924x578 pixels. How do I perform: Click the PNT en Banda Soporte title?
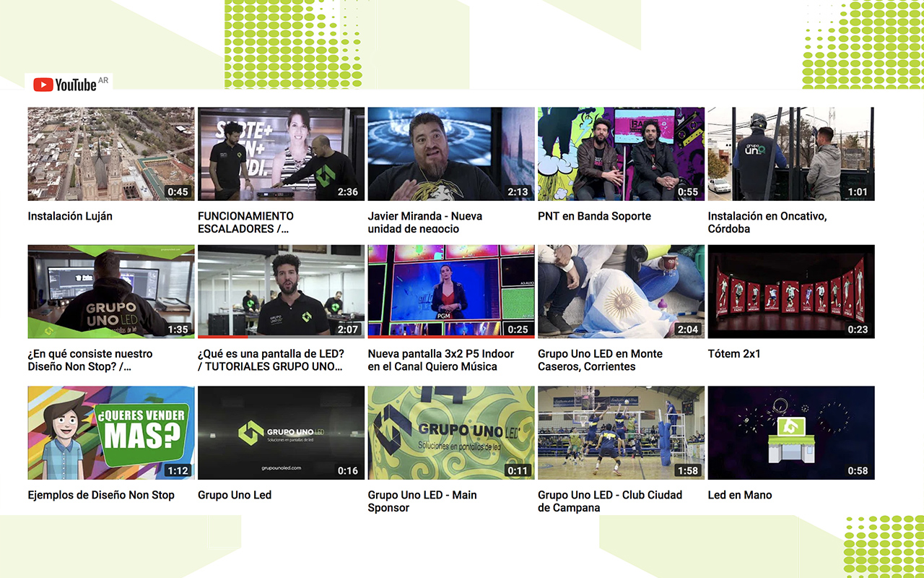click(594, 216)
